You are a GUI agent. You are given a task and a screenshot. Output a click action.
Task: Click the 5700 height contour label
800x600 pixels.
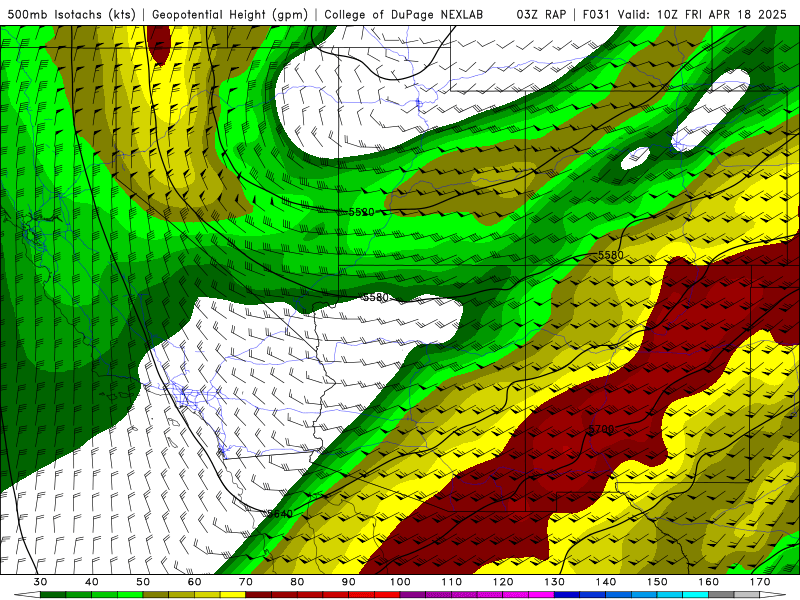[601, 429]
